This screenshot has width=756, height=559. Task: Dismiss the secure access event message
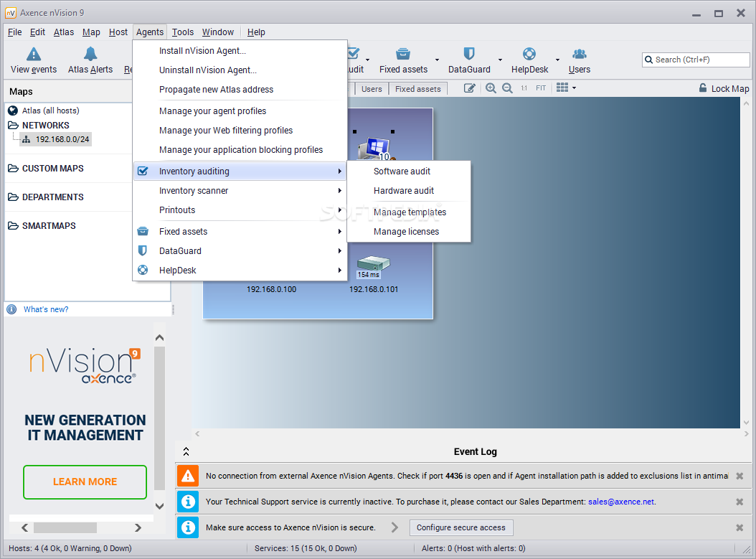740,527
